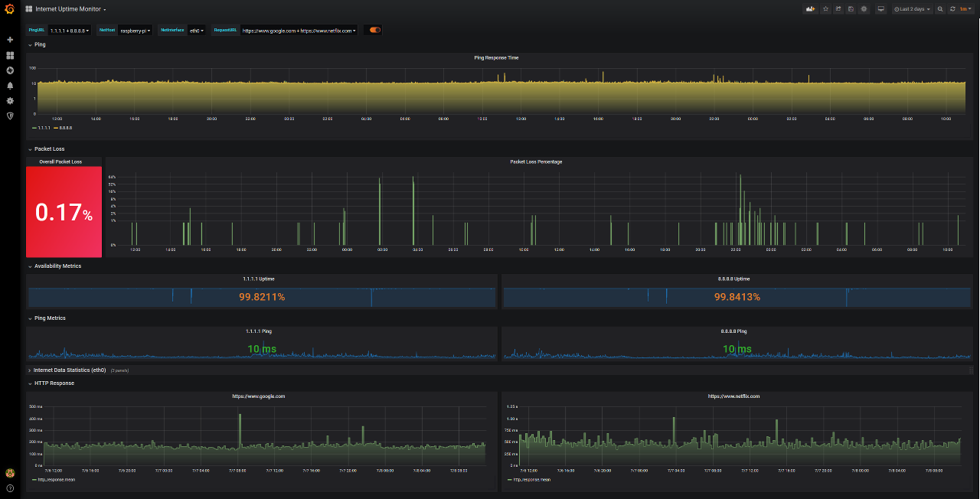
Task: Open the Last 2 days time picker
Action: (911, 8)
